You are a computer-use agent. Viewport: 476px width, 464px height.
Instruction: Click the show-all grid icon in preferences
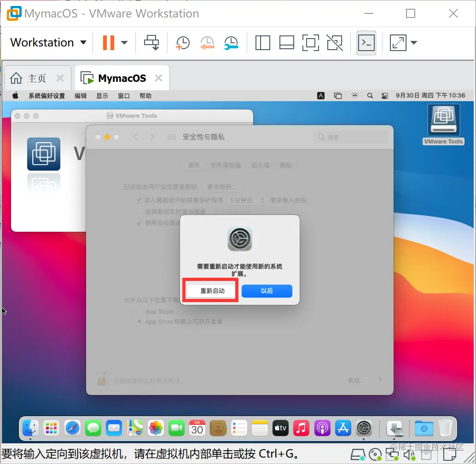point(172,137)
